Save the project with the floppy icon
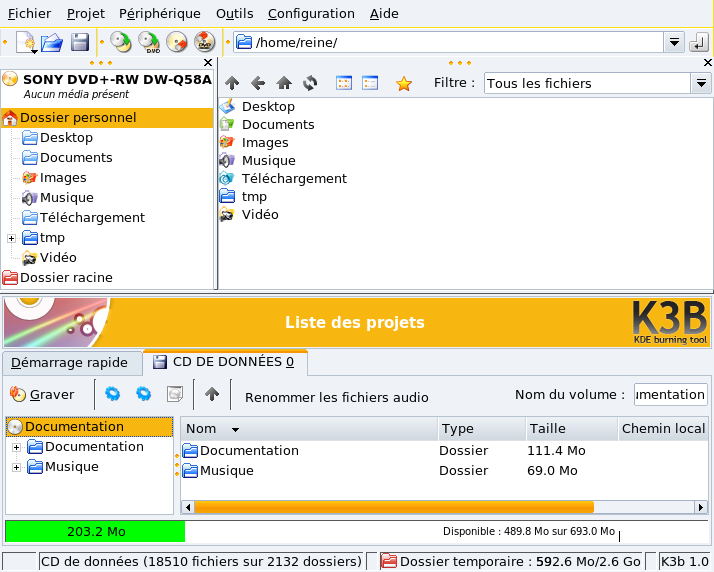Viewport: 714px width, 572px height. coord(80,42)
